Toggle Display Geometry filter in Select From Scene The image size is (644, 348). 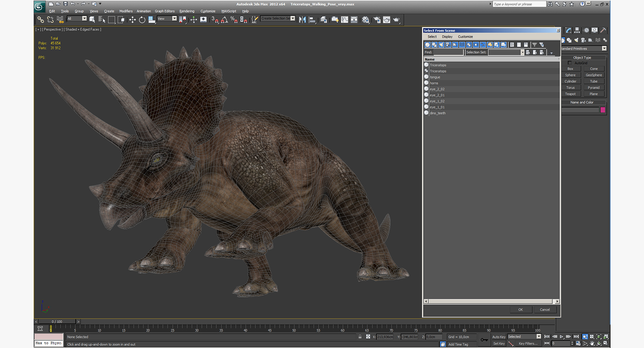click(x=427, y=45)
